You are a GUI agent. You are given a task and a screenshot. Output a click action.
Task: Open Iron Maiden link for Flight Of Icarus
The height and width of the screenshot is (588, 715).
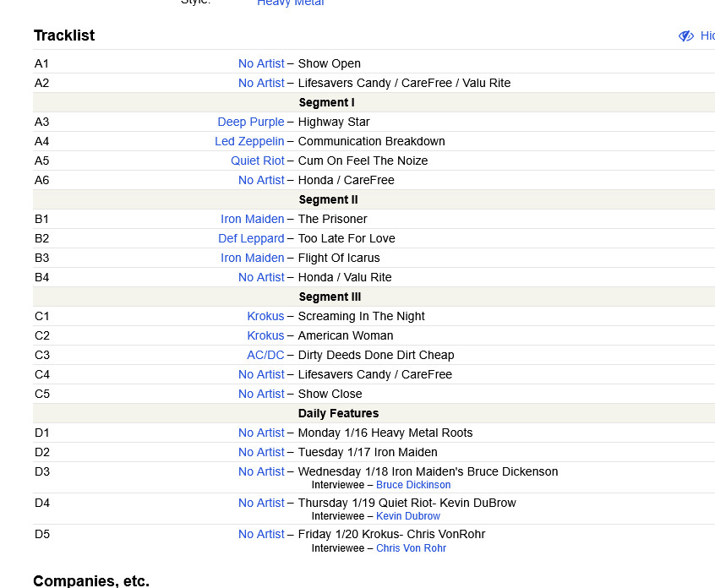tap(253, 258)
